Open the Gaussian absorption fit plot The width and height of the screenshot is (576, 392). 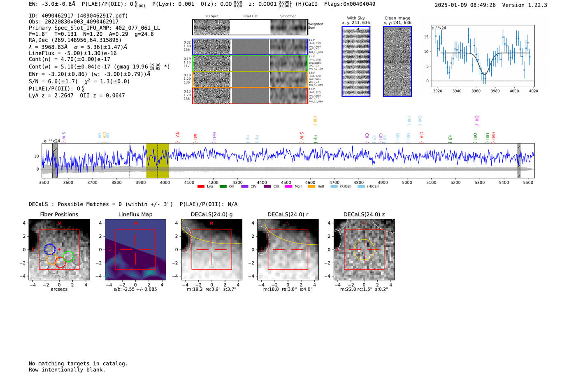click(x=483, y=56)
